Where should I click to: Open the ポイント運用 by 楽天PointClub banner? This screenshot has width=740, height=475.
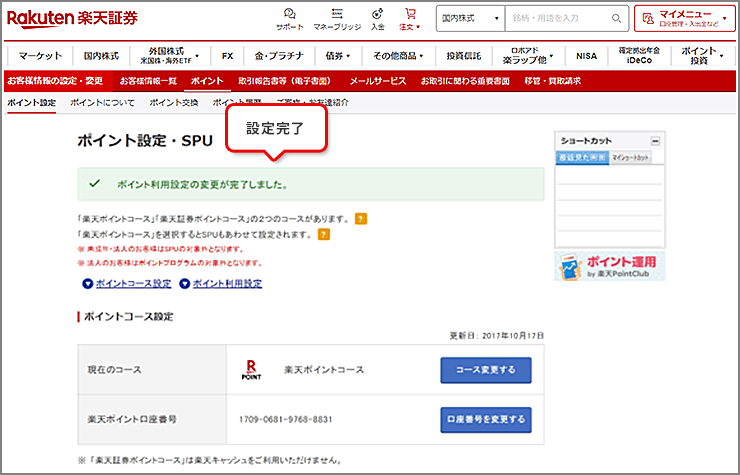click(610, 266)
